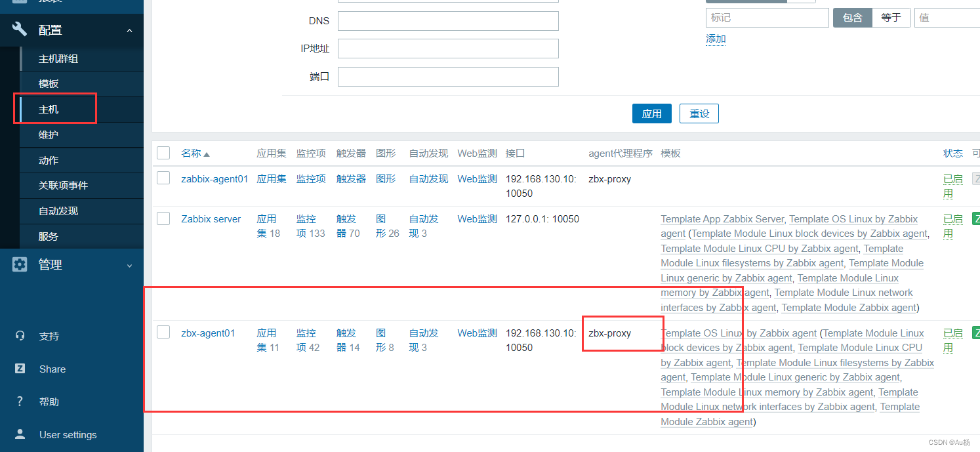Image resolution: width=980 pixels, height=452 pixels.
Task: Open 主机群组 in the sidebar
Action: click(x=82, y=58)
